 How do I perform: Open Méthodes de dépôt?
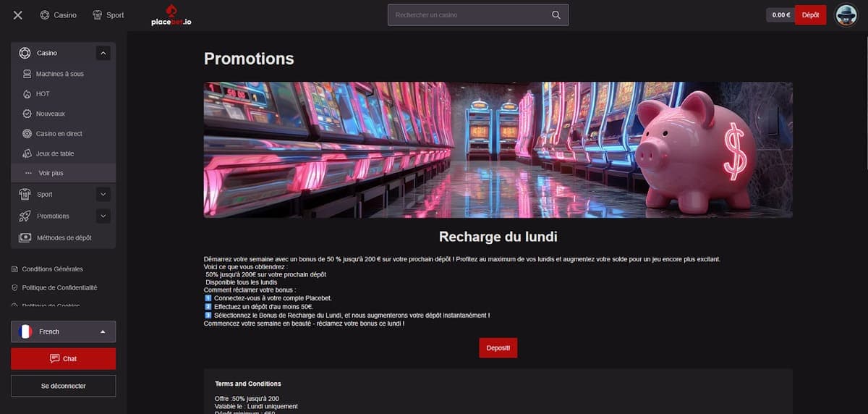[x=63, y=237]
